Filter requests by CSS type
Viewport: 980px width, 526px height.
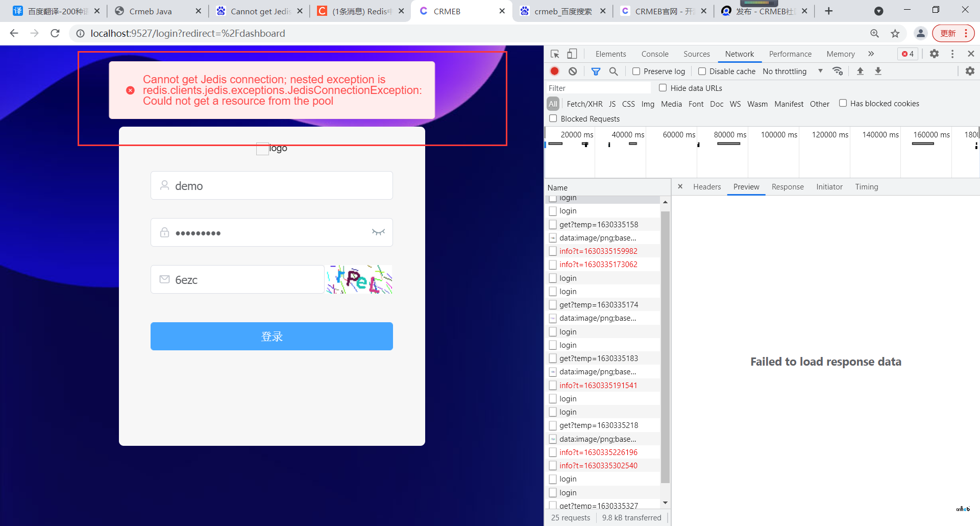pos(628,104)
